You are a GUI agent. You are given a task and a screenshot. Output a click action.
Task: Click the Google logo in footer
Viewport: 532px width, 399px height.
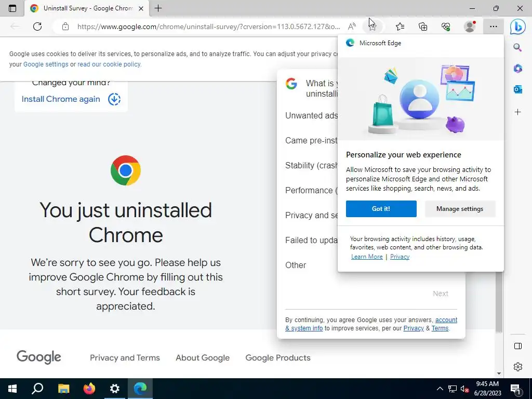(x=38, y=357)
